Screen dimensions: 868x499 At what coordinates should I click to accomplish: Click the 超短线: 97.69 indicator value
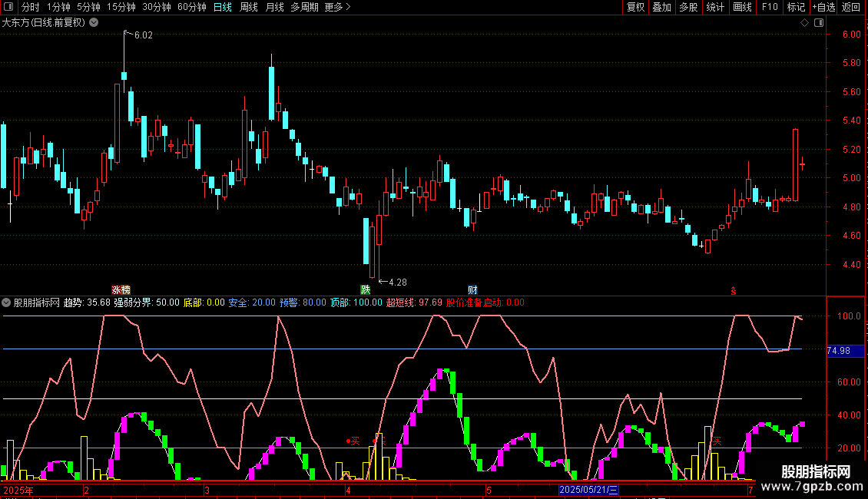point(414,302)
